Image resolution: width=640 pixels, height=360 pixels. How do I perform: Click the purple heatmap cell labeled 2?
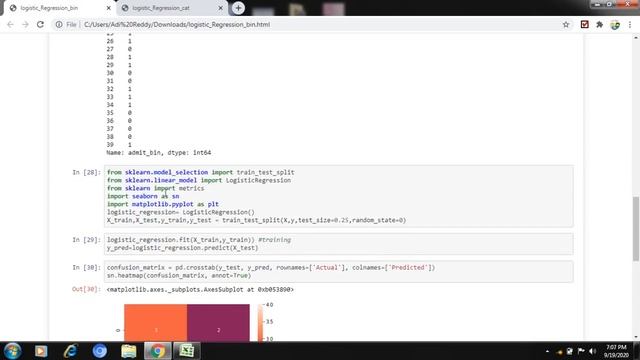point(218,322)
